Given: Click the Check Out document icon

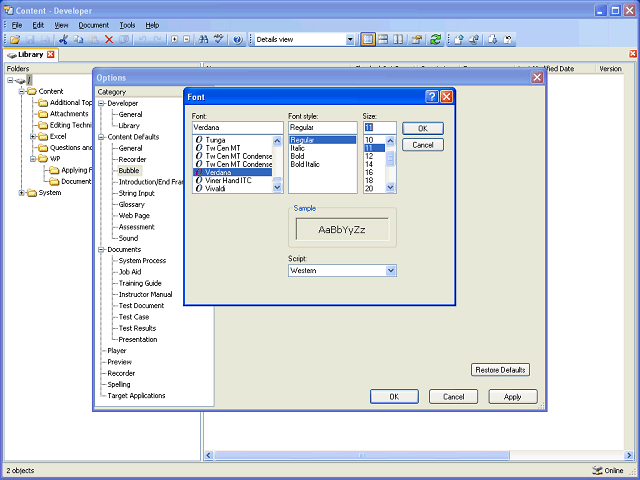Looking at the screenshot, I should click(x=493, y=40).
